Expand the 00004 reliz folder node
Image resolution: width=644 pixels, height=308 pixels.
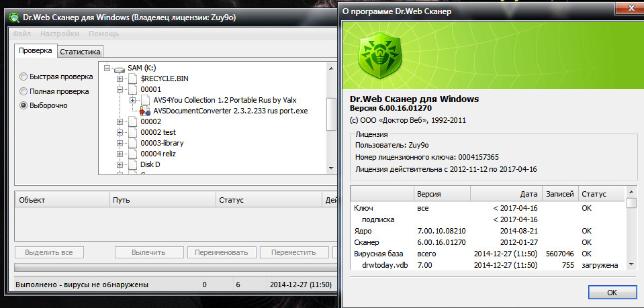pyautogui.click(x=120, y=154)
